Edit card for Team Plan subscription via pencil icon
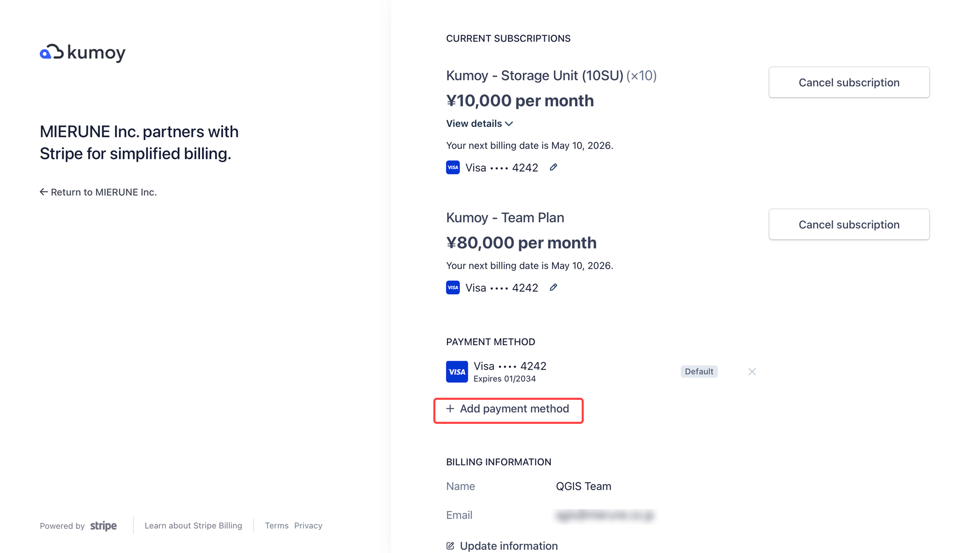The width and height of the screenshot is (980, 553). tap(554, 287)
